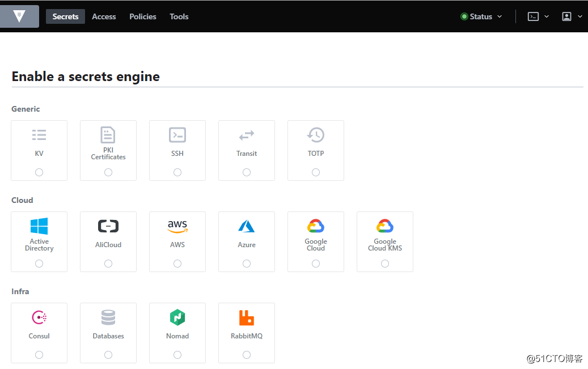588x369 pixels.
Task: Click the Google Cloud logo icon
Action: [316, 226]
